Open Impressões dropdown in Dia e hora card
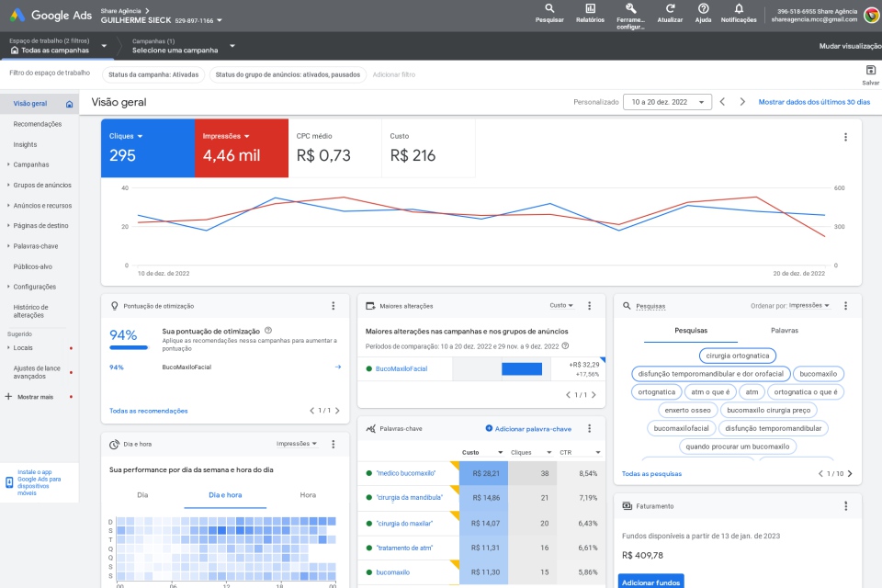This screenshot has height=588, width=882. [x=297, y=444]
